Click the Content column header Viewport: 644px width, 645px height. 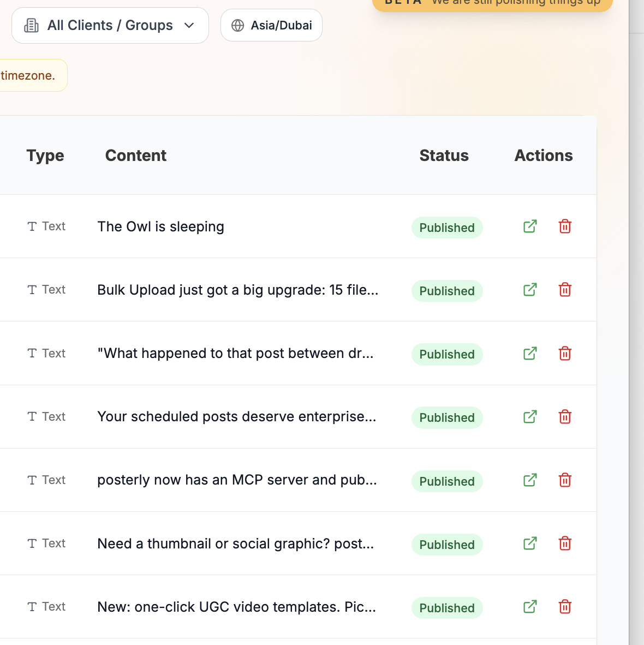tap(135, 156)
